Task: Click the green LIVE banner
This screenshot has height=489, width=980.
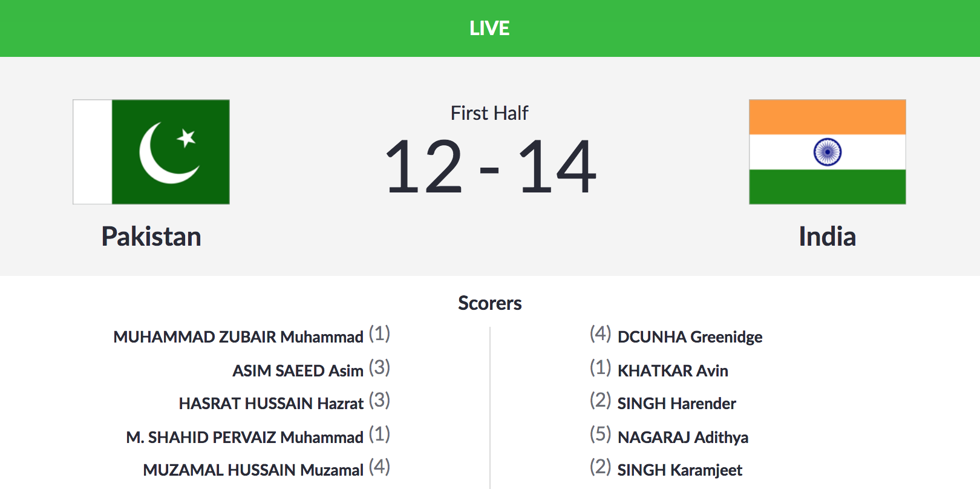Action: (x=489, y=28)
